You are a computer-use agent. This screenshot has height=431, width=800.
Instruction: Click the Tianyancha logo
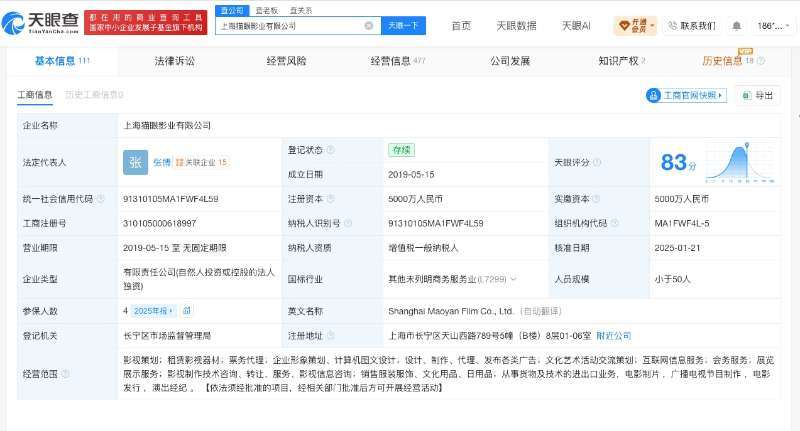(x=40, y=22)
